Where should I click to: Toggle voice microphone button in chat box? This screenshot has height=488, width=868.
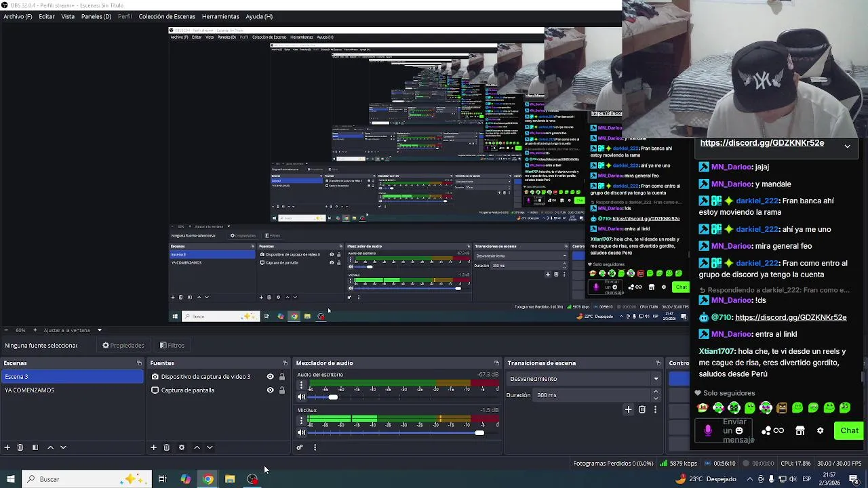tap(708, 430)
